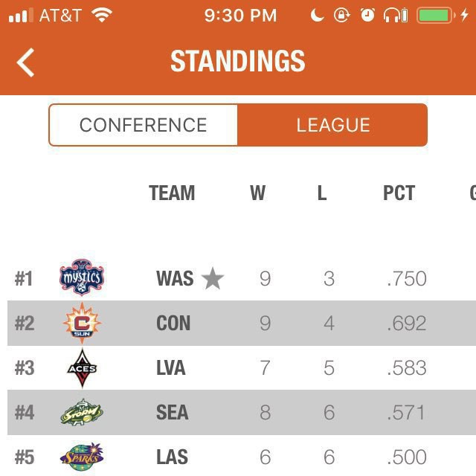This screenshot has width=476, height=476.
Task: Tap the Los Angeles Sparks logo
Action: point(82,455)
